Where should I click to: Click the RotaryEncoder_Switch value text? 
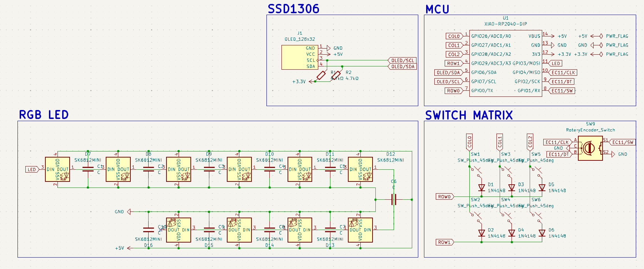click(590, 130)
